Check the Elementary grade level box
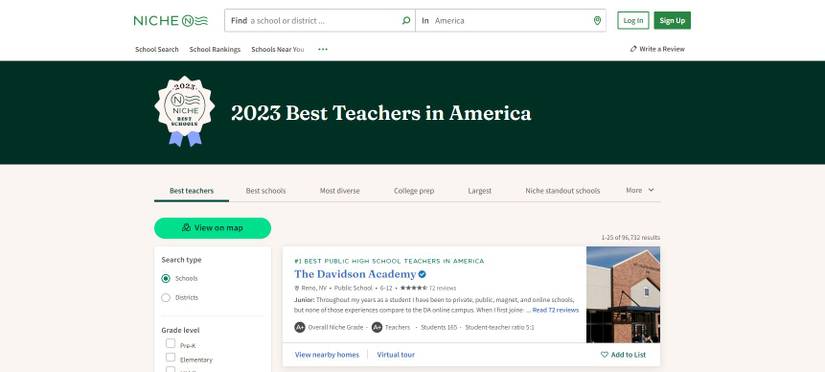 [x=170, y=358]
